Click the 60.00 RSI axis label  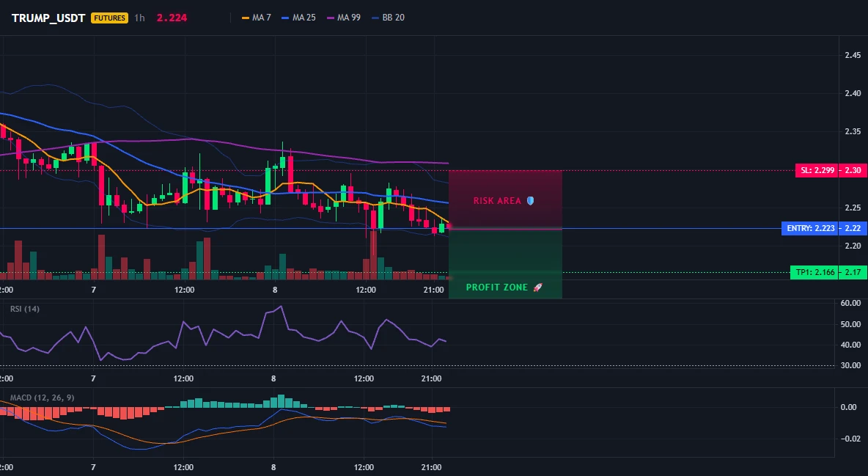pos(851,303)
